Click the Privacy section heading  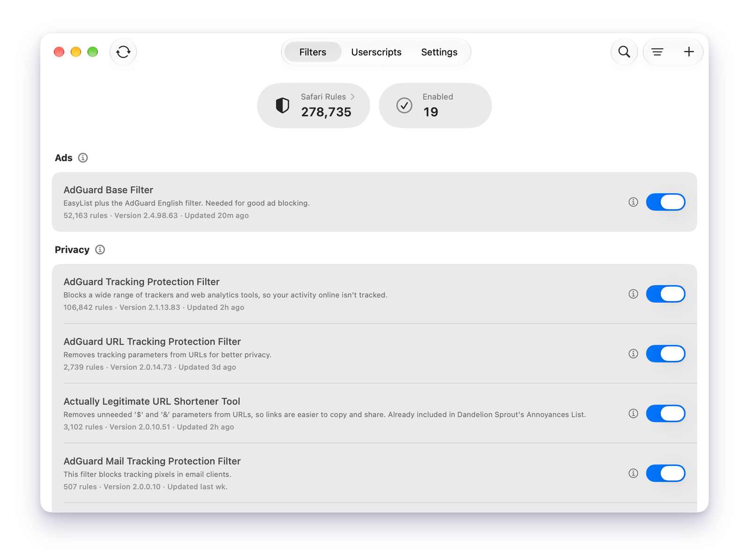(x=72, y=250)
